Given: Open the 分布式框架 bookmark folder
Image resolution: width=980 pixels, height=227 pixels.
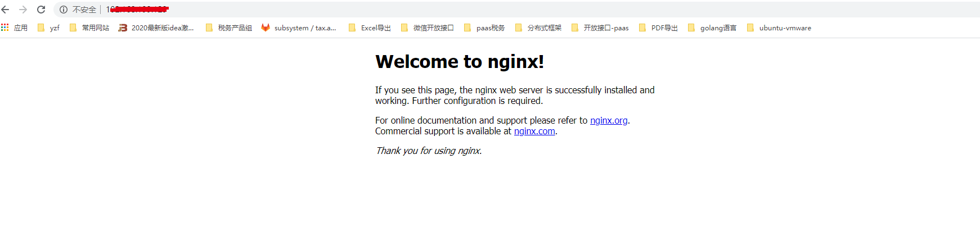Looking at the screenshot, I should pyautogui.click(x=538, y=28).
